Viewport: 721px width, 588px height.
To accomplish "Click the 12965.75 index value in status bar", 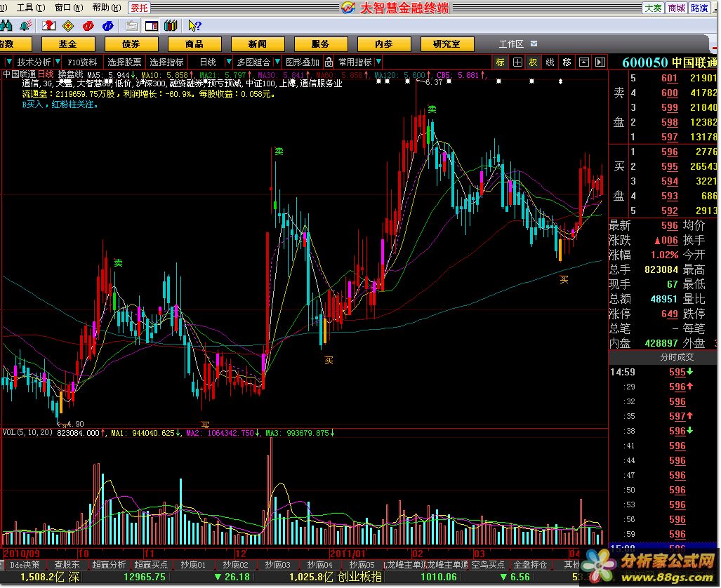I will click(145, 577).
